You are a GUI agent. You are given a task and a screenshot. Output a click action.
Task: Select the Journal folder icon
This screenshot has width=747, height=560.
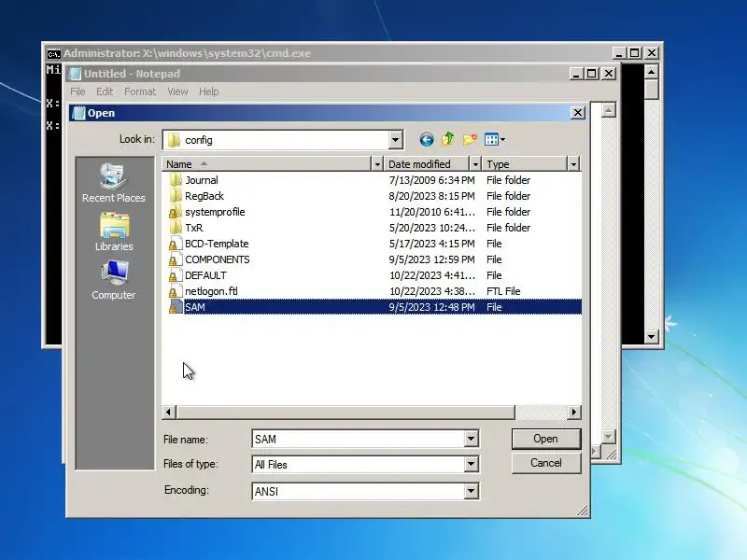(x=176, y=180)
